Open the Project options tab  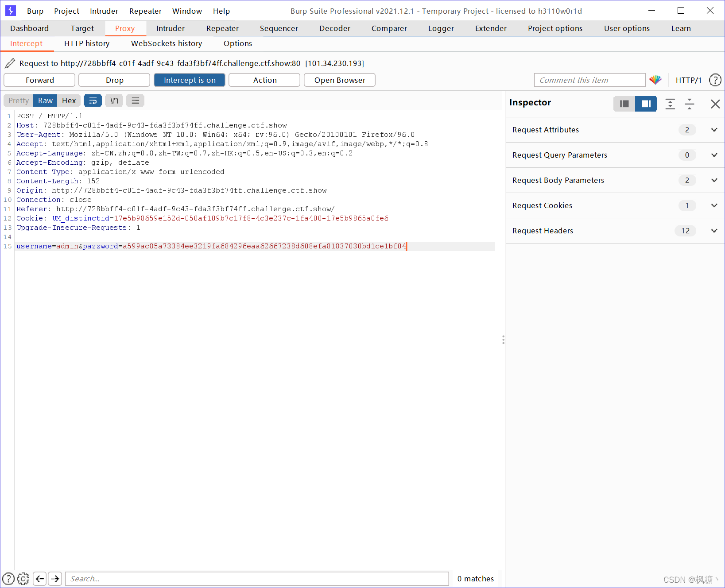click(555, 28)
